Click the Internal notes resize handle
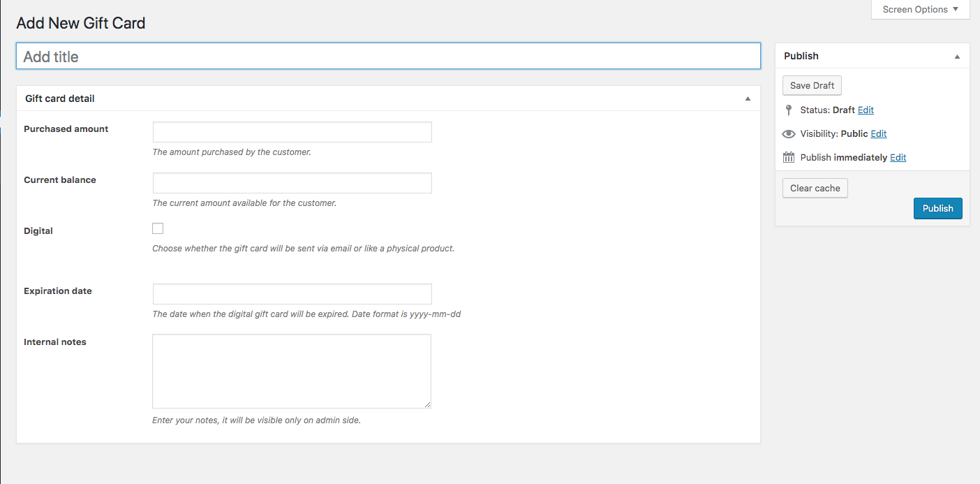The image size is (980, 484). (x=427, y=404)
